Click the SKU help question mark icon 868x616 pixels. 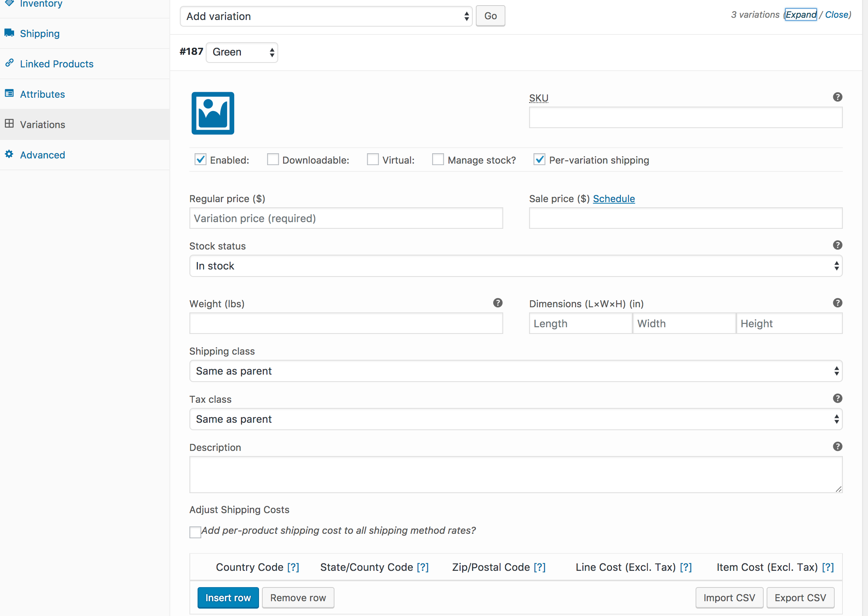pyautogui.click(x=837, y=97)
